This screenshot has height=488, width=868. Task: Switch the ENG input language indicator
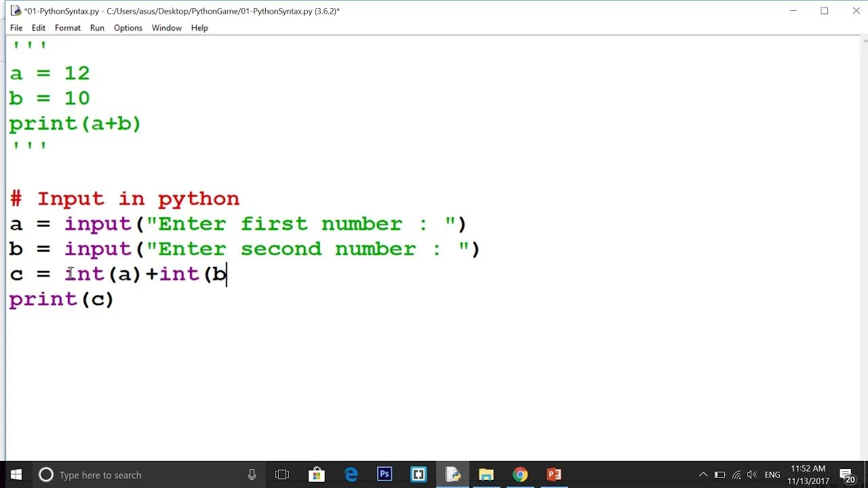[x=772, y=474]
